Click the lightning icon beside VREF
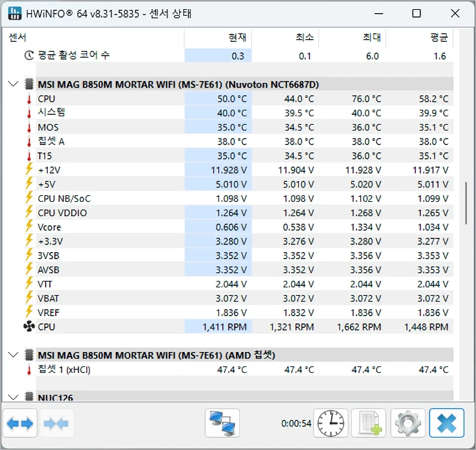Viewport: 476px width, 450px height. [29, 312]
